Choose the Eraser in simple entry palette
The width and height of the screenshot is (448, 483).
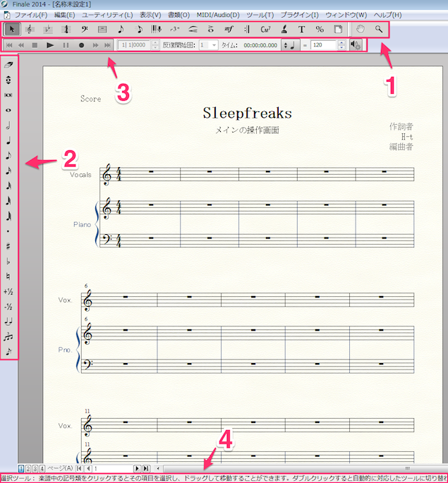click(x=8, y=65)
